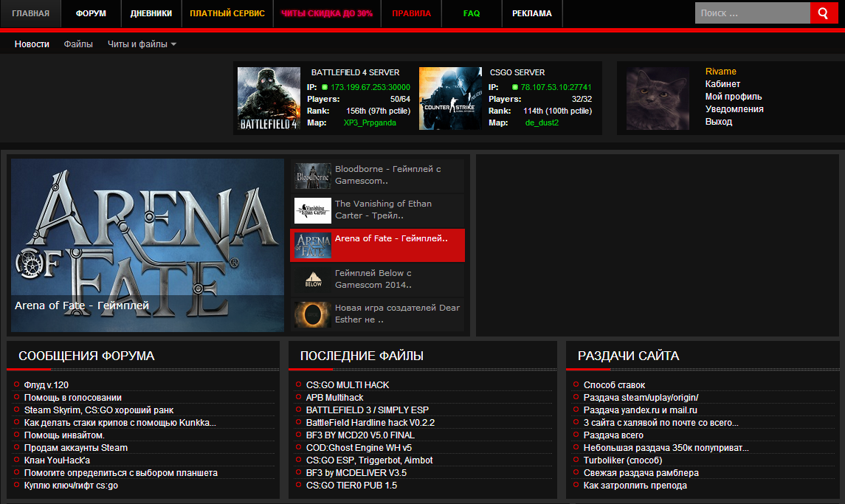The image size is (845, 504).
Task: Open Новая игра создателей Dear Esther news
Action: [x=397, y=314]
